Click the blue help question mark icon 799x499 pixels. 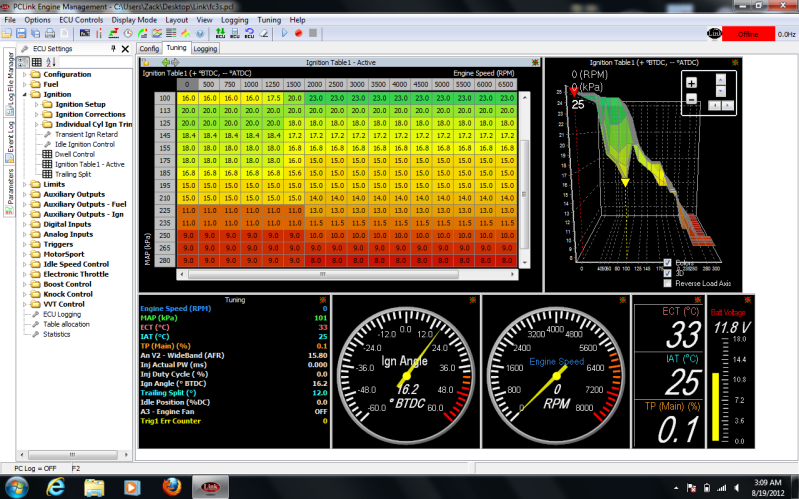point(200,34)
